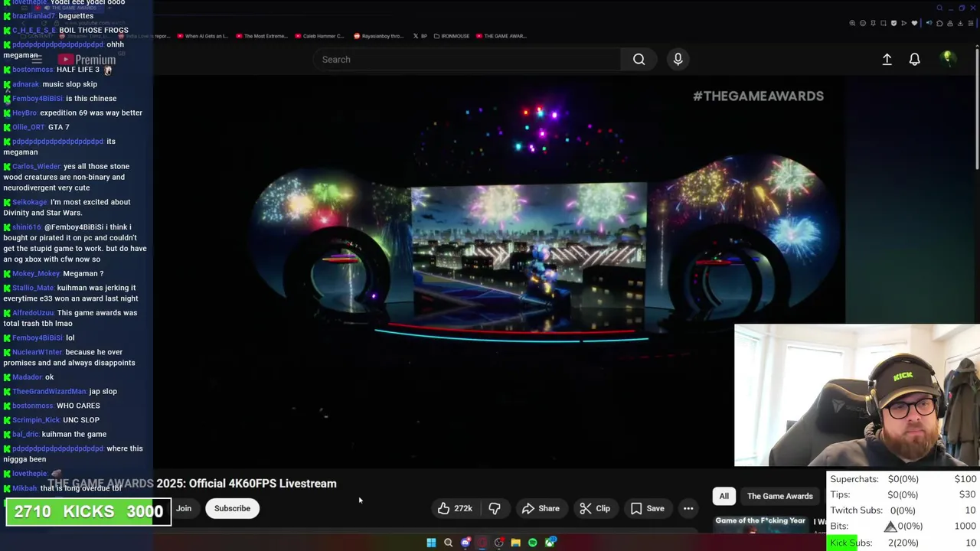Click the triangular send/flow toolbar icon
Image resolution: width=980 pixels, height=551 pixels.
pos(904,23)
